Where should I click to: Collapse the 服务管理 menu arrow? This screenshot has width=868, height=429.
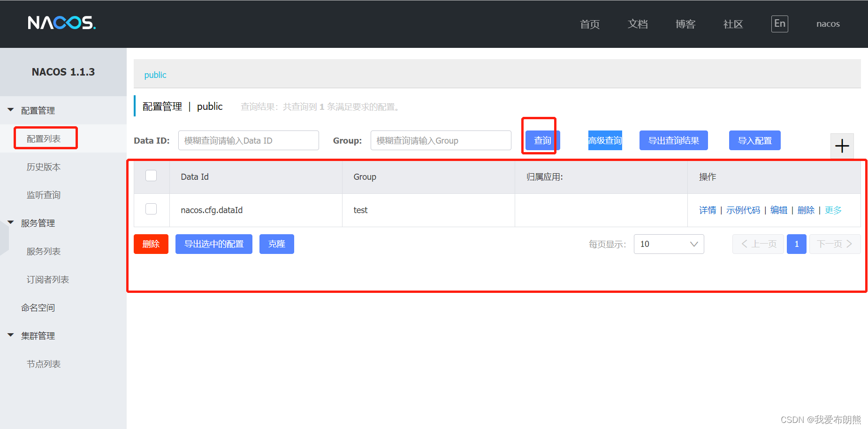[11, 222]
